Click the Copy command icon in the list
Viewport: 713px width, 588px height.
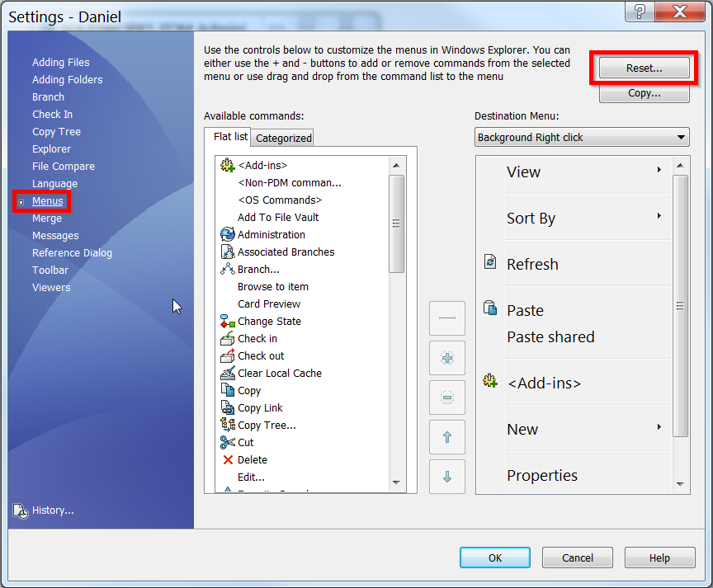[228, 390]
